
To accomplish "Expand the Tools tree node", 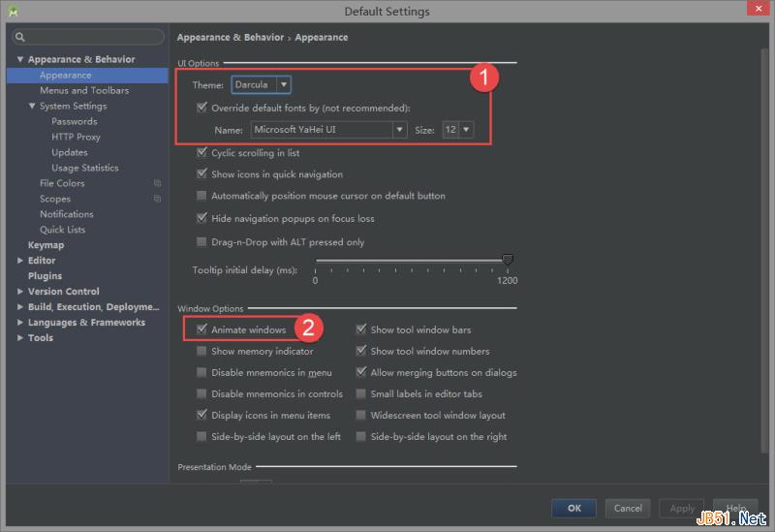I will 20,337.
